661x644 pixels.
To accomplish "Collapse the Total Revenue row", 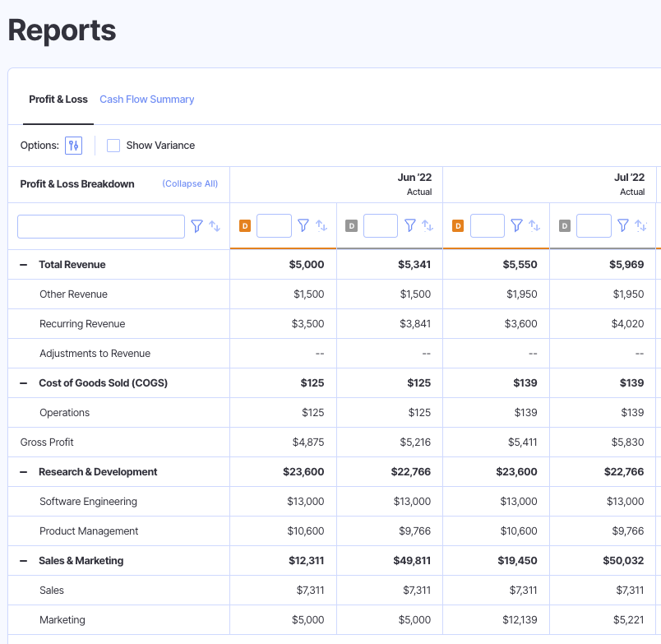I will tap(23, 265).
